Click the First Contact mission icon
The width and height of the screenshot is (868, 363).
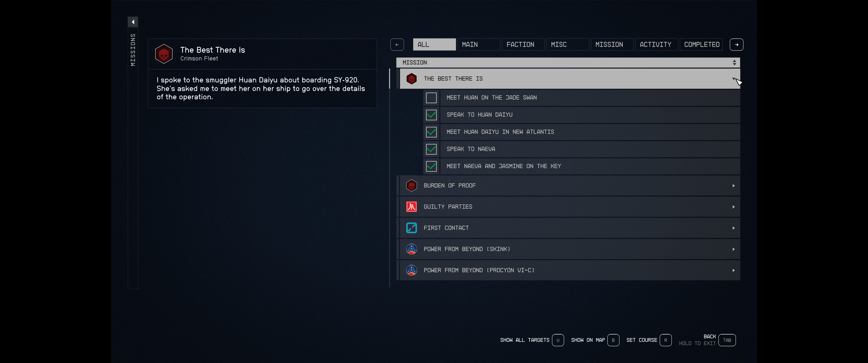click(x=412, y=228)
